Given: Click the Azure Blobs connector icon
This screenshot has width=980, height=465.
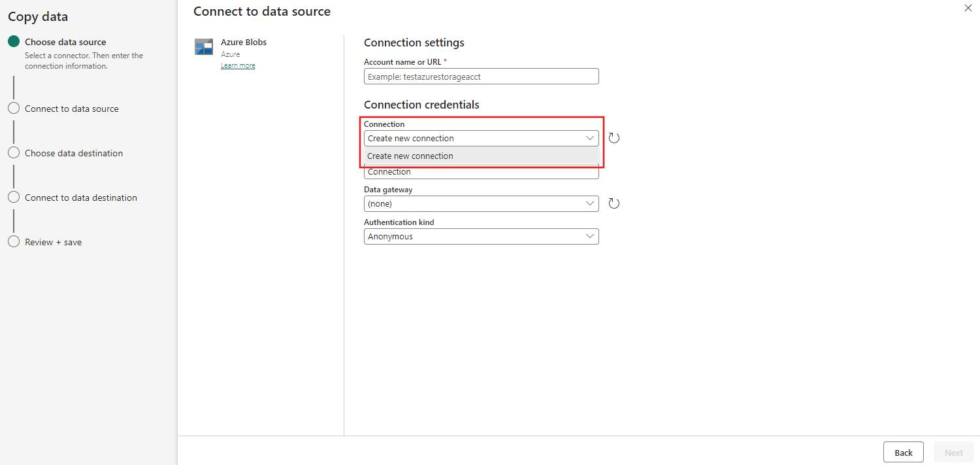Looking at the screenshot, I should pos(204,47).
